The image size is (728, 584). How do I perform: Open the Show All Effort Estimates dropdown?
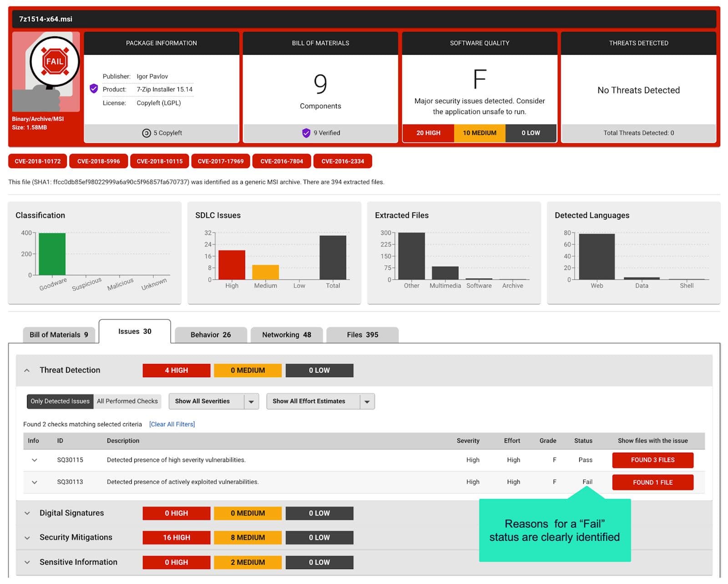coord(320,401)
